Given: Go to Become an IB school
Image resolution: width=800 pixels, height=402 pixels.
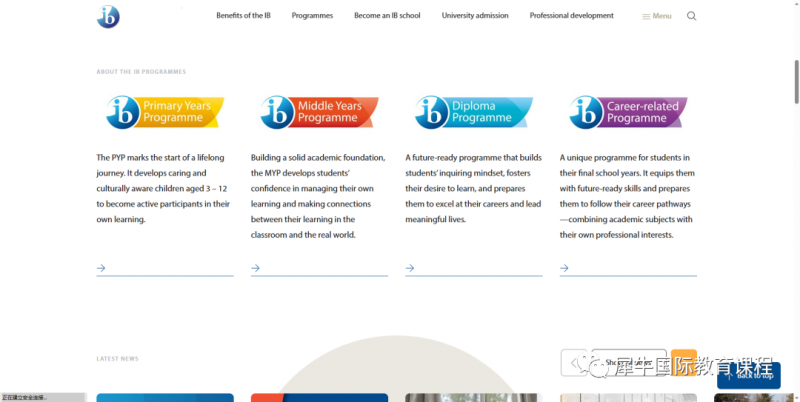Looking at the screenshot, I should click(387, 16).
